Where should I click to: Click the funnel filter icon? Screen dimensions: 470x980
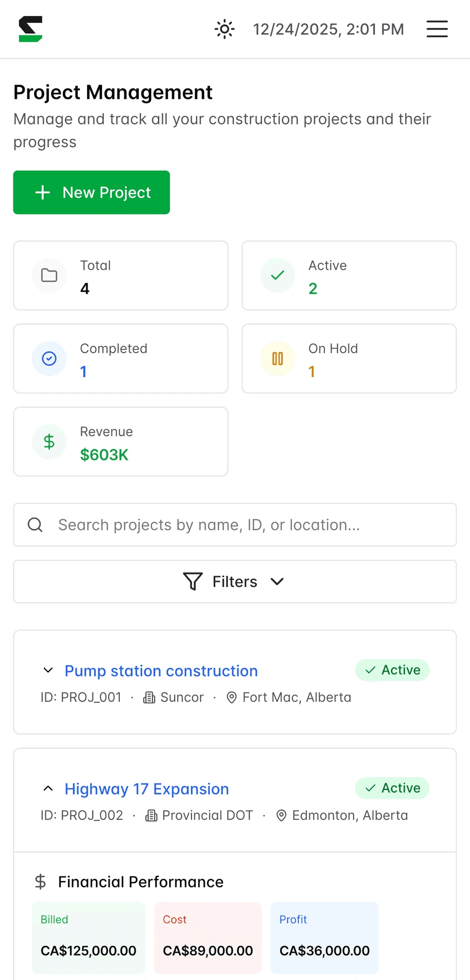(x=192, y=581)
